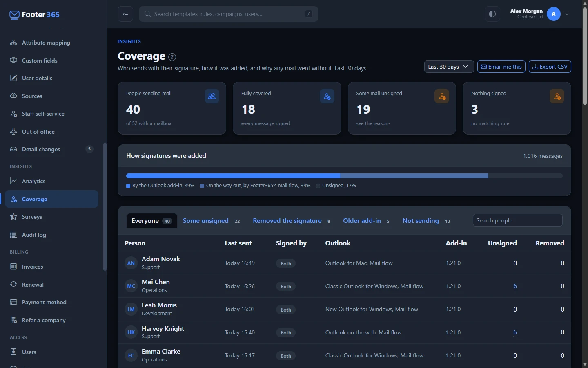Click the Analytics chart icon in sidebar
The image size is (588, 368).
pyautogui.click(x=13, y=181)
